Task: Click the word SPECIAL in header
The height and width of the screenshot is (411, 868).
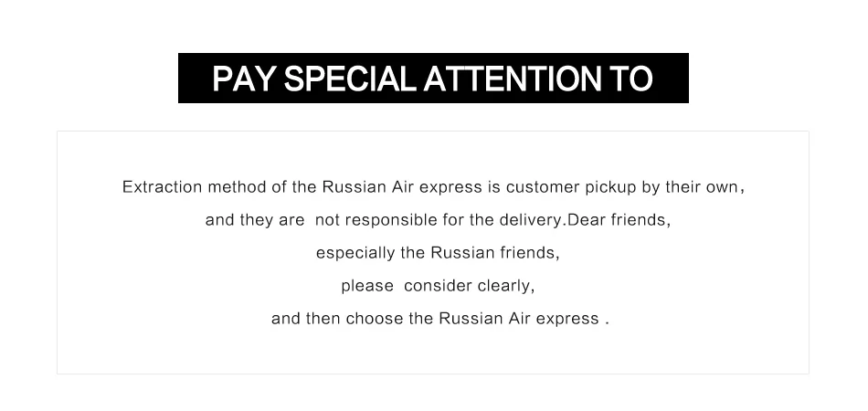Action: pos(350,79)
